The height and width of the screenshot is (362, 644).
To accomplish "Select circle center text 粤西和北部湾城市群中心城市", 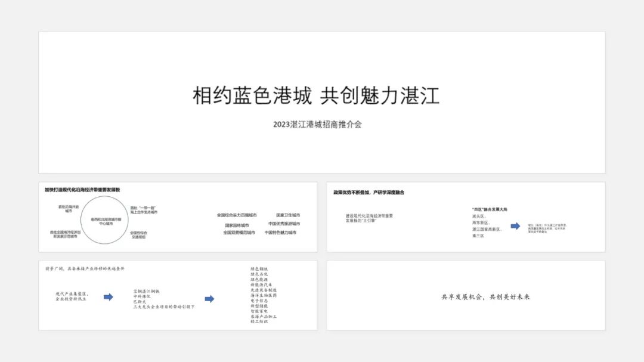I will tap(106, 221).
